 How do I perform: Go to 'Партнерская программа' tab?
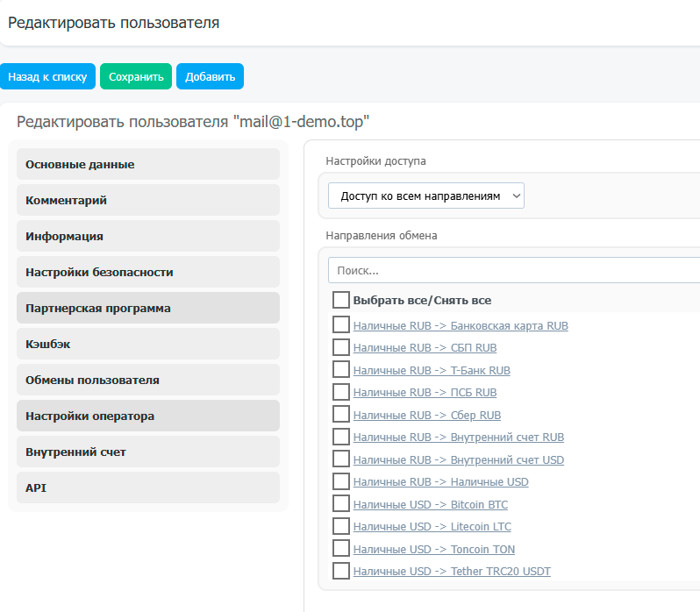pos(147,308)
